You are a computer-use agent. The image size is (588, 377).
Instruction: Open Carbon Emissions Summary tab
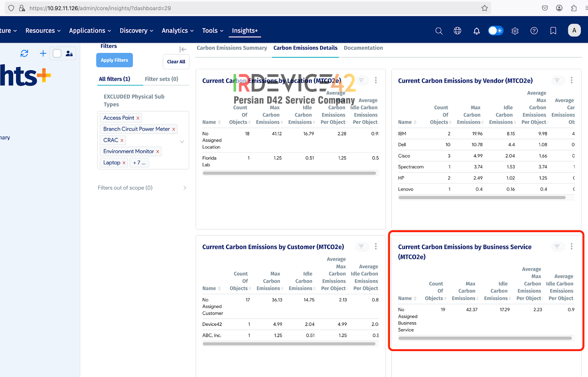coord(232,48)
